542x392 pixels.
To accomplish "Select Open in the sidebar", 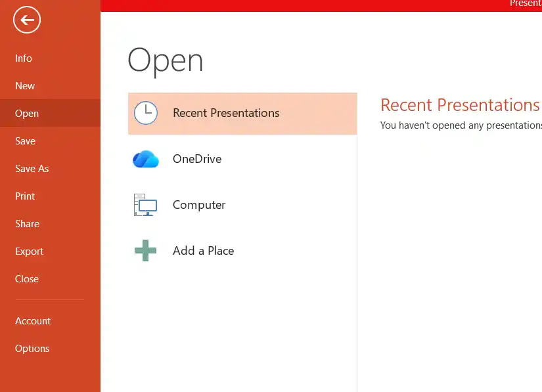I will pyautogui.click(x=50, y=114).
